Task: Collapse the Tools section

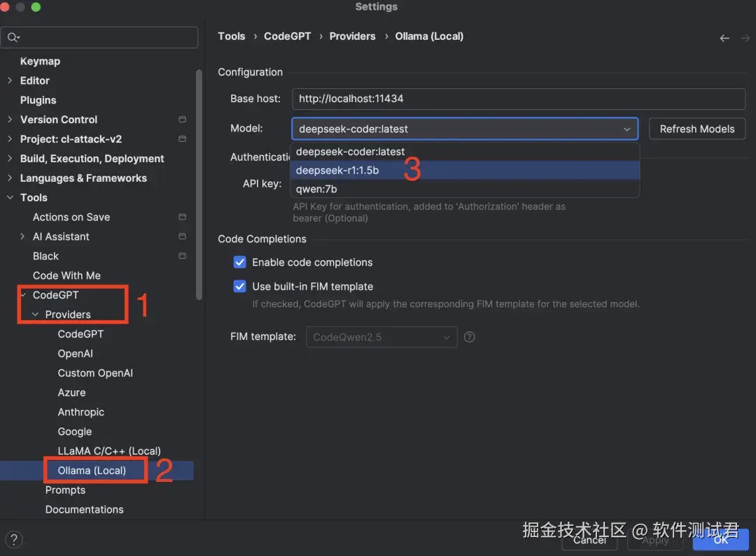Action: (x=10, y=197)
